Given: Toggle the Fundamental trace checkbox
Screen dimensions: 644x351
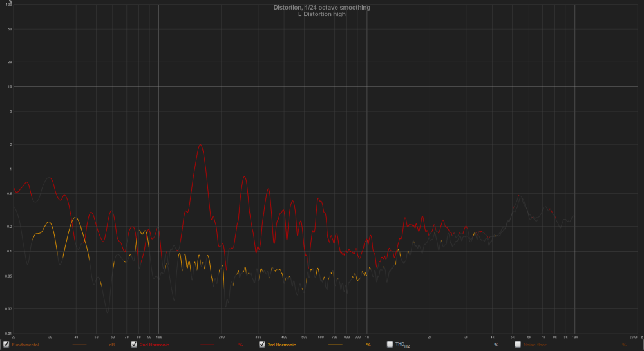Looking at the screenshot, I should point(6,345).
